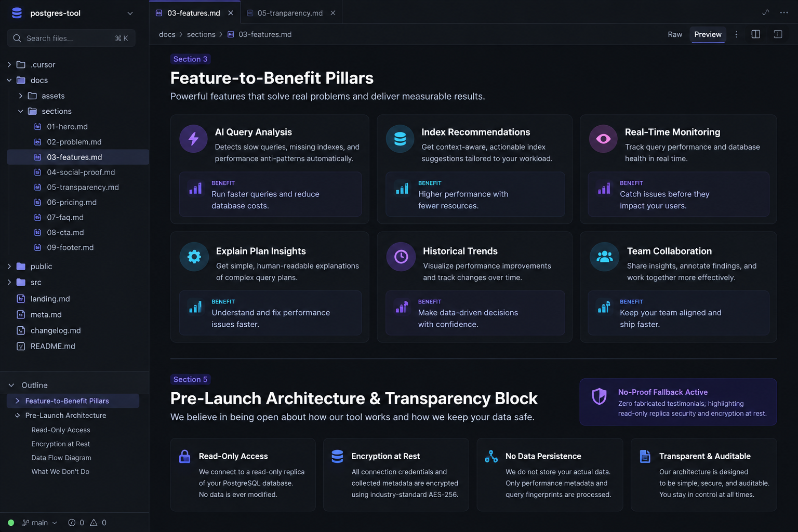The height and width of the screenshot is (532, 798).
Task: Collapse the sections folder
Action: [21, 111]
